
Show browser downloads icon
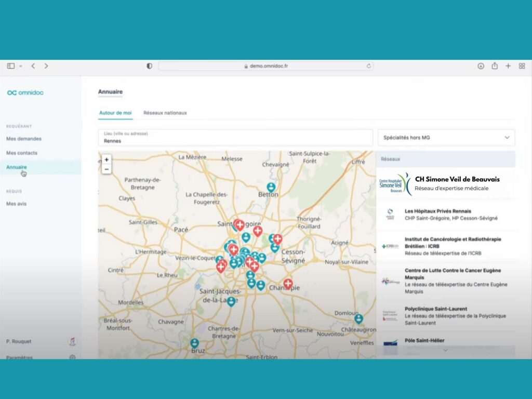(x=481, y=66)
